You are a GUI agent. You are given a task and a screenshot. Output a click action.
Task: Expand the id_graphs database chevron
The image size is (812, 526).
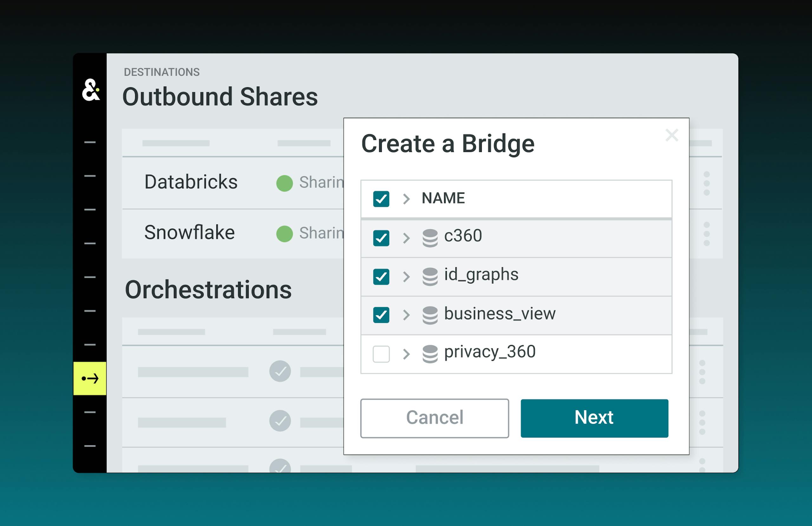point(406,276)
